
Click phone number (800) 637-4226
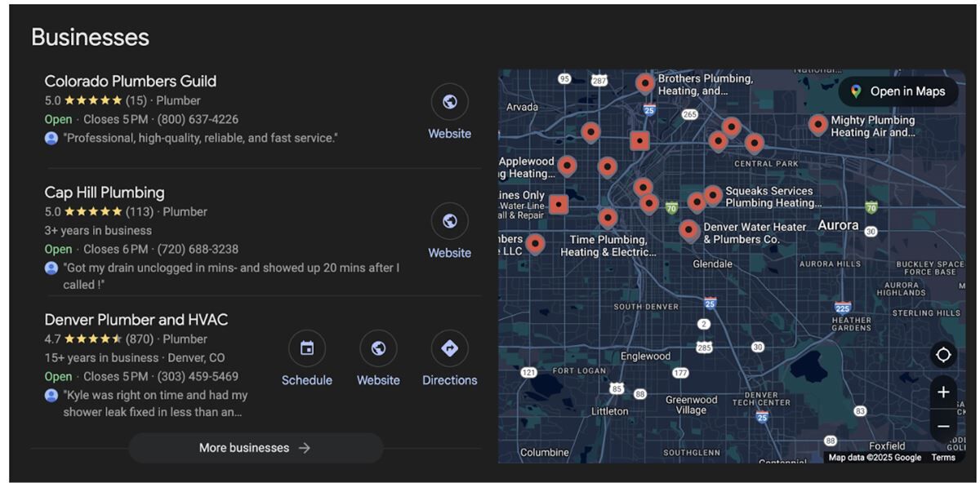click(x=198, y=119)
